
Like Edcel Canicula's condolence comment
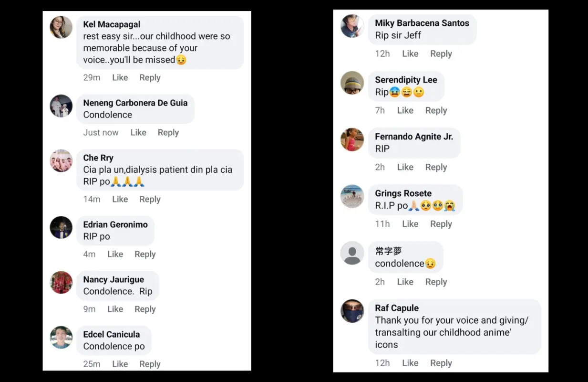pyautogui.click(x=120, y=364)
